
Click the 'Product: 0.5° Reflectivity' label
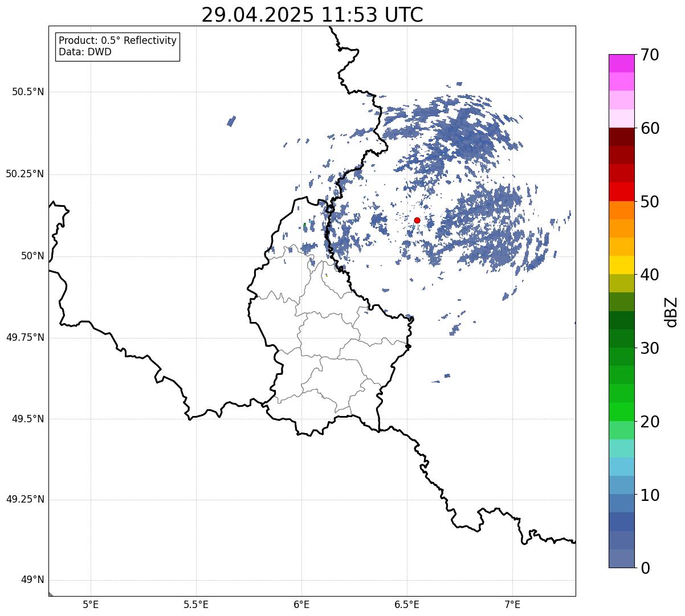[118, 40]
